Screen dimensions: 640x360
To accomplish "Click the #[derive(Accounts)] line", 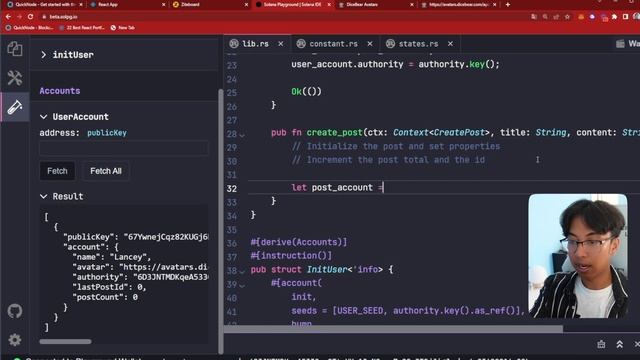I will [x=299, y=242].
